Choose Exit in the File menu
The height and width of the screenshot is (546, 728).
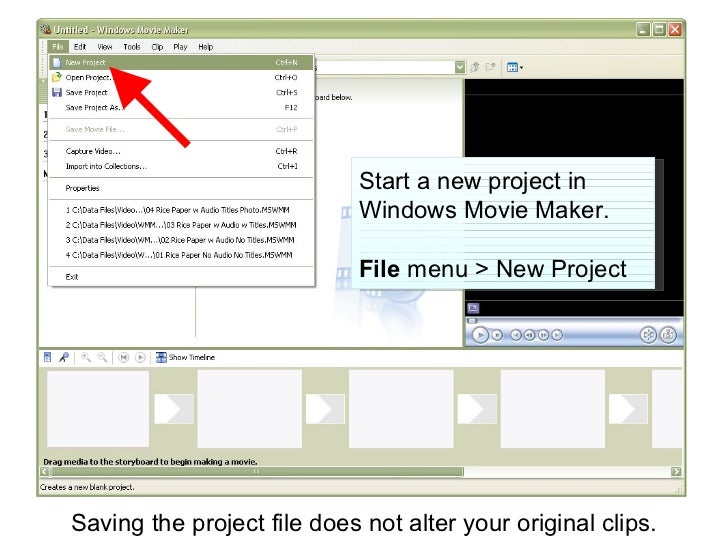pyautogui.click(x=182, y=277)
